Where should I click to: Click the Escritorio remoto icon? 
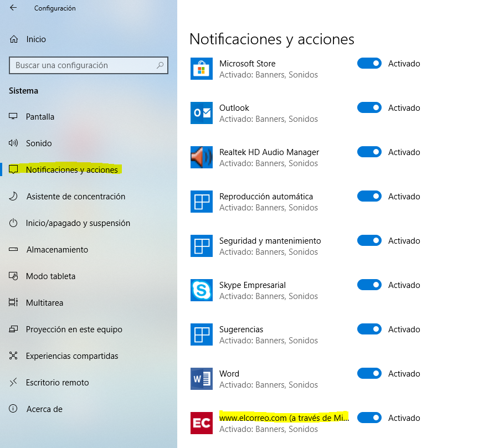pyautogui.click(x=13, y=382)
